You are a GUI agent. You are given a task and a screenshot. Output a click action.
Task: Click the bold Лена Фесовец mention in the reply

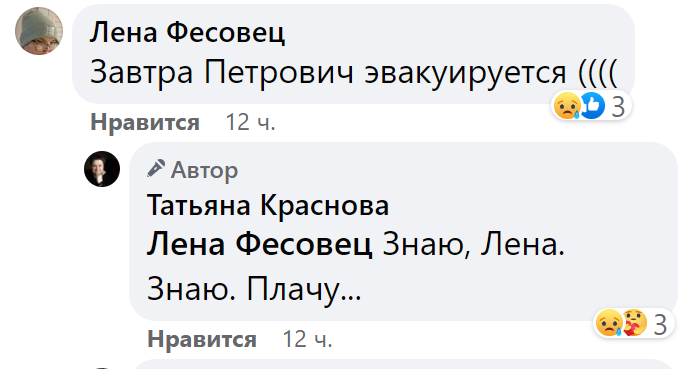260,244
